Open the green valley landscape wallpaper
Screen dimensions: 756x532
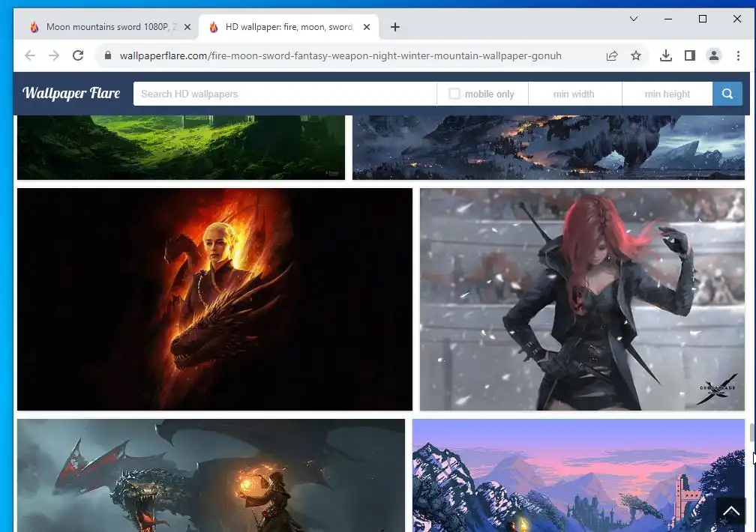181,148
